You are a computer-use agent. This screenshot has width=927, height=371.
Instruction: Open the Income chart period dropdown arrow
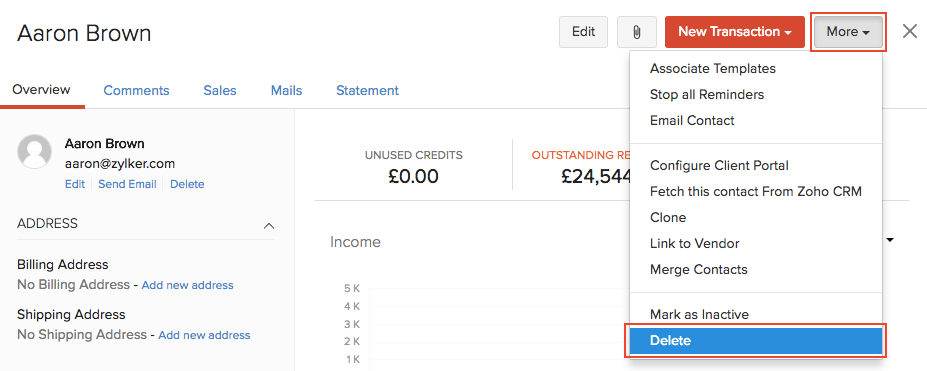pos(890,240)
